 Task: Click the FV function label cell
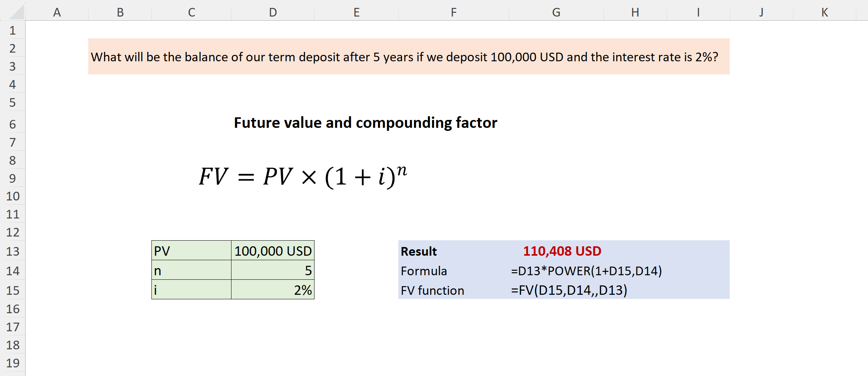[x=432, y=290]
